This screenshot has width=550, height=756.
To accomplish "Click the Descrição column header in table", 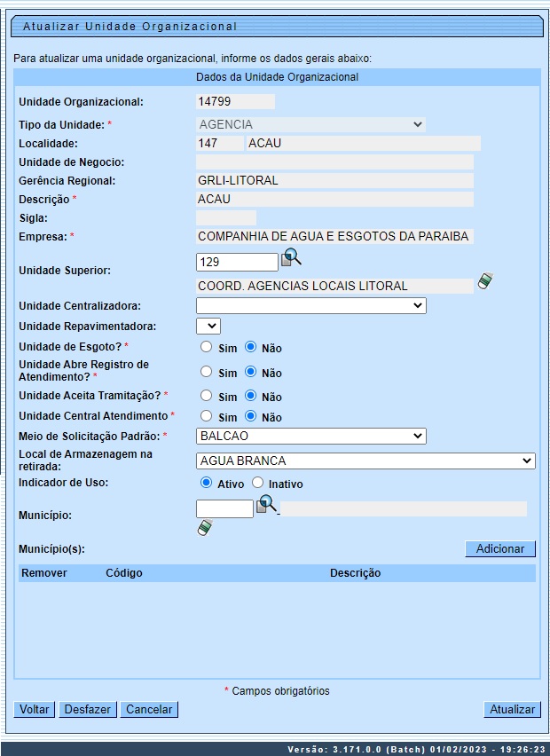I will (x=355, y=573).
